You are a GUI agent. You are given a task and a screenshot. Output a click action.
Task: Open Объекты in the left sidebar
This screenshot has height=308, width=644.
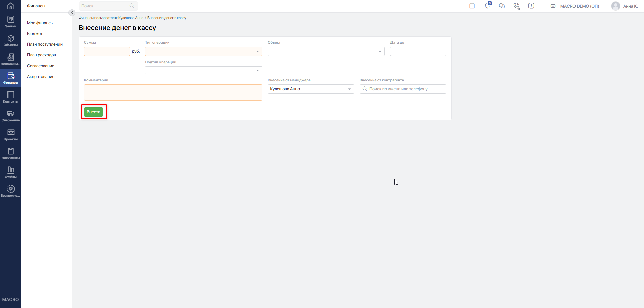tap(11, 41)
